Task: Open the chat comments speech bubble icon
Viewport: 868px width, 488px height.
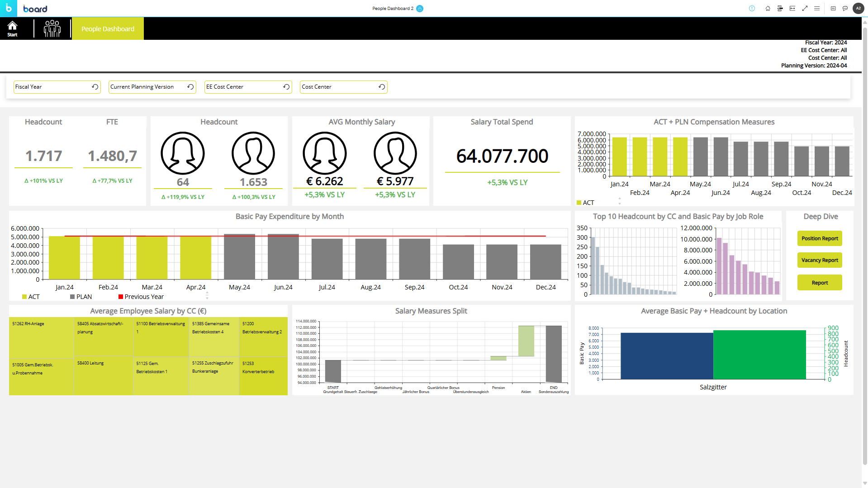Action: click(x=845, y=9)
